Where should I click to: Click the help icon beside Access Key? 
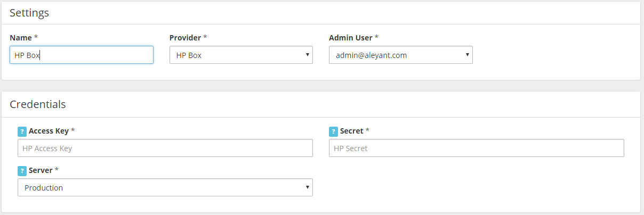point(22,131)
